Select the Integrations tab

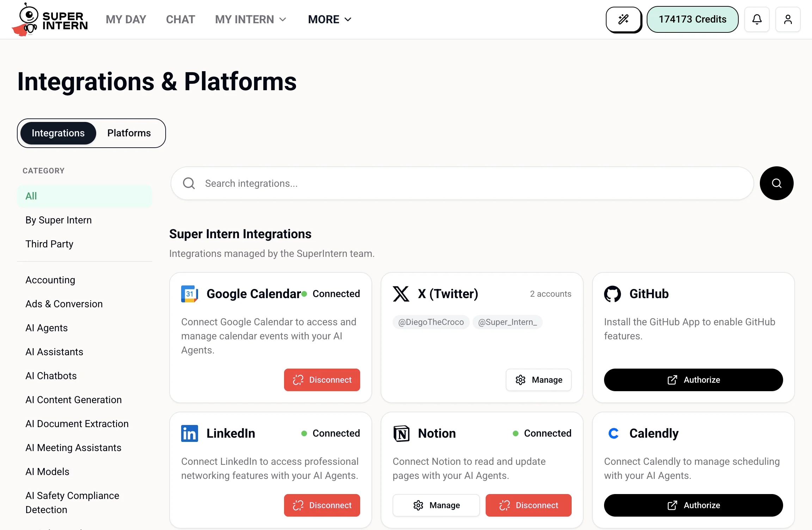(58, 133)
